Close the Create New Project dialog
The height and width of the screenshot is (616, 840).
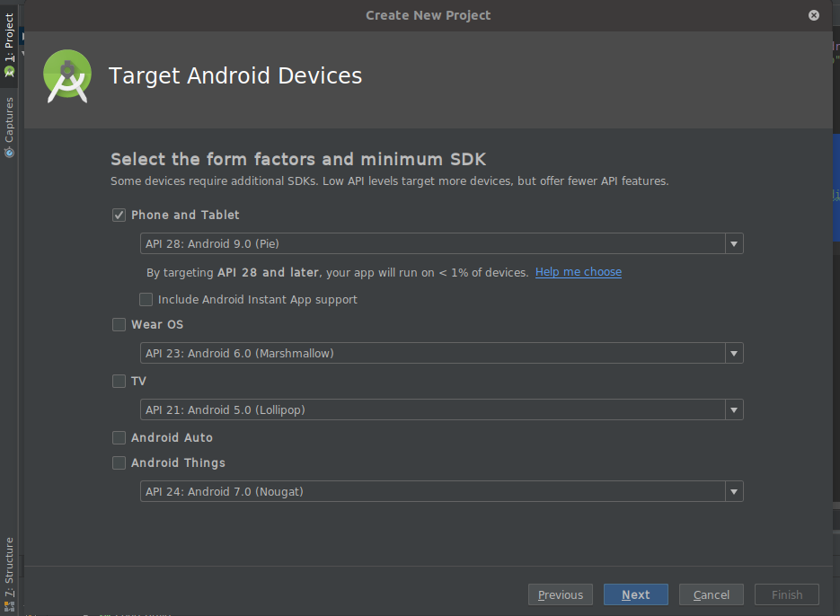pos(813,15)
